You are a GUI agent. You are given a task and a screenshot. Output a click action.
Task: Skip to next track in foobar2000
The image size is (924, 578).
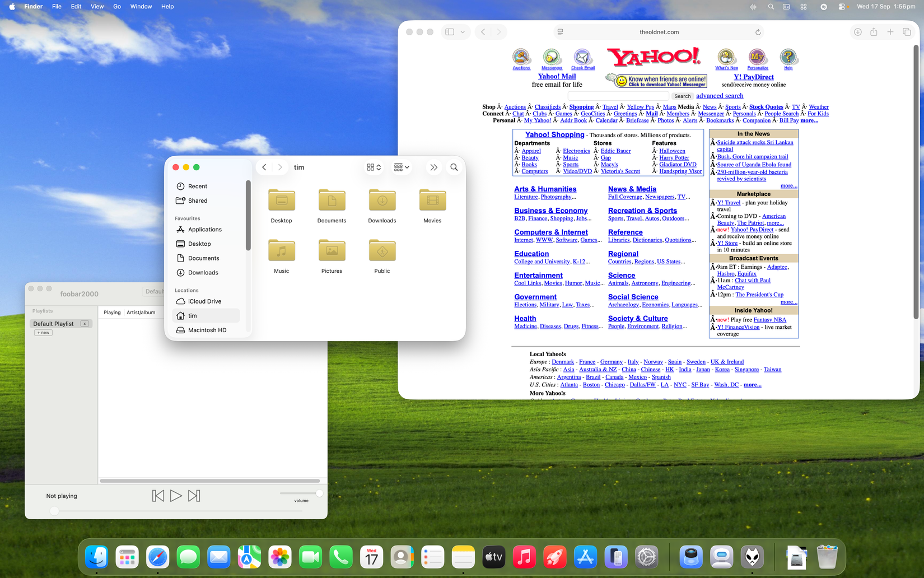194,496
